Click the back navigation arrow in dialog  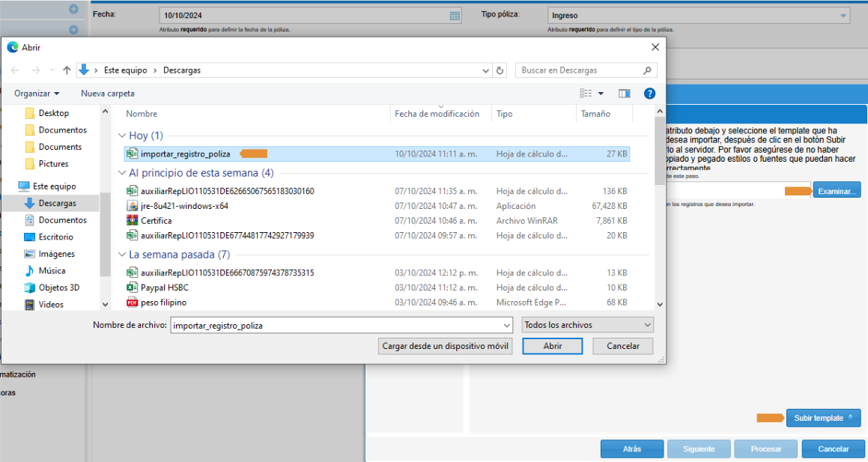click(14, 70)
